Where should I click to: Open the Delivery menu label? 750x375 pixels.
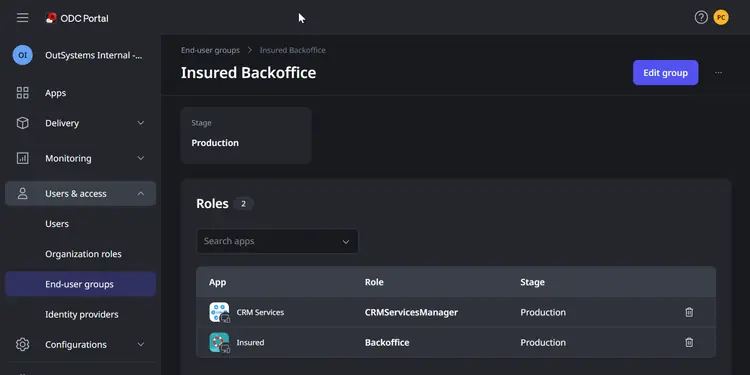(x=62, y=123)
